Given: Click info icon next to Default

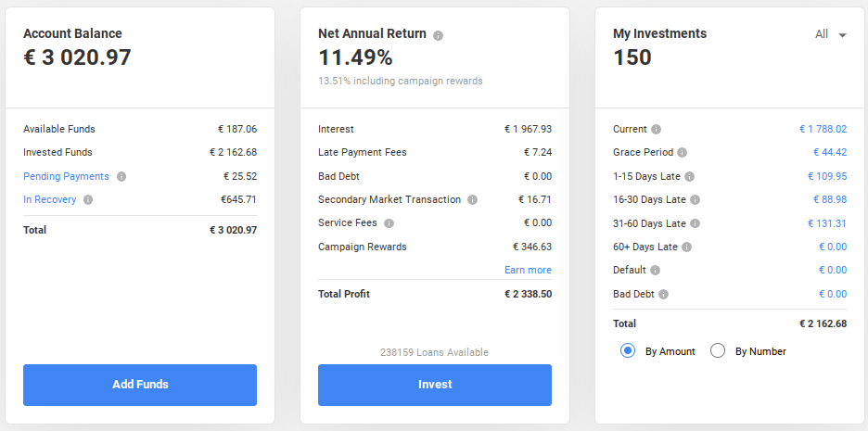Looking at the screenshot, I should pyautogui.click(x=655, y=270).
